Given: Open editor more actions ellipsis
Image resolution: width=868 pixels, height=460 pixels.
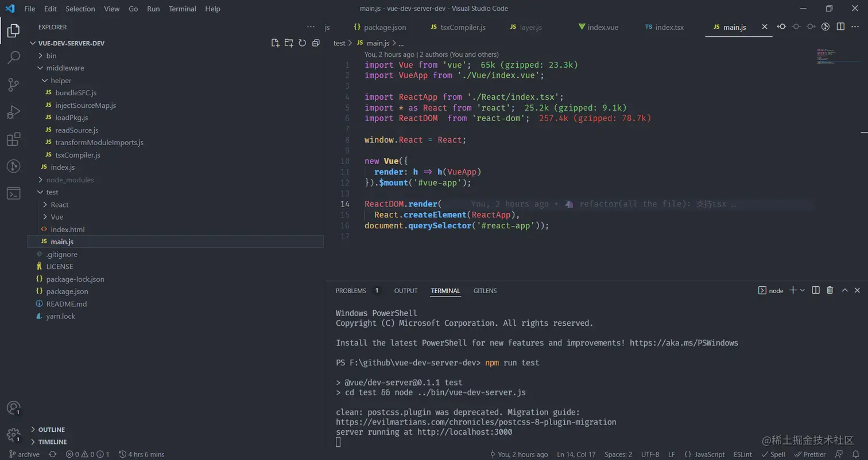Looking at the screenshot, I should [855, 27].
